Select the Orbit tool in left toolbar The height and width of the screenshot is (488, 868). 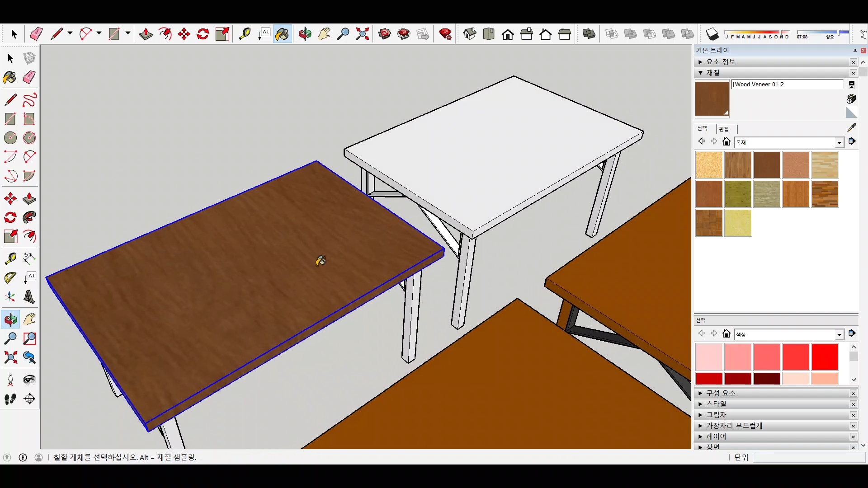[x=10, y=320]
